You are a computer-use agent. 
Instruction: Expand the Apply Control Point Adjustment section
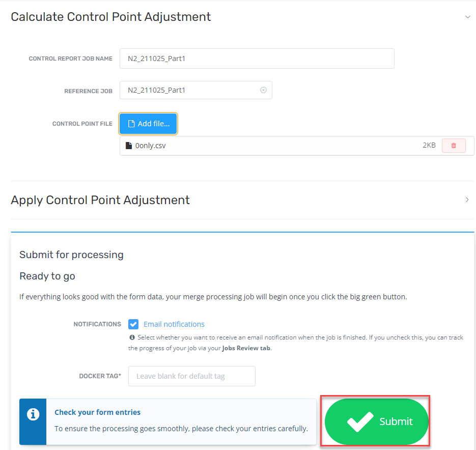click(x=466, y=200)
